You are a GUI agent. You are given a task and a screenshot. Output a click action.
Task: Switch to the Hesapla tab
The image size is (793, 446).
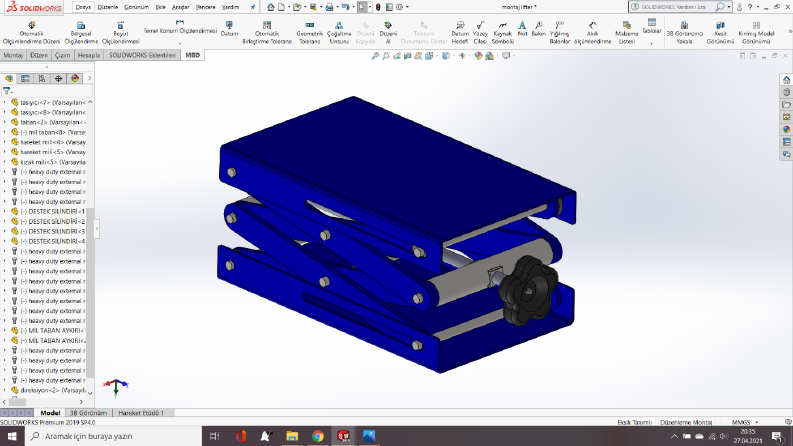point(89,55)
